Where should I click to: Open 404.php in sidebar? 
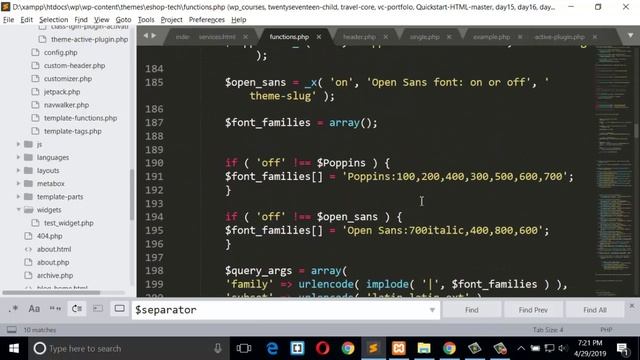coord(49,236)
